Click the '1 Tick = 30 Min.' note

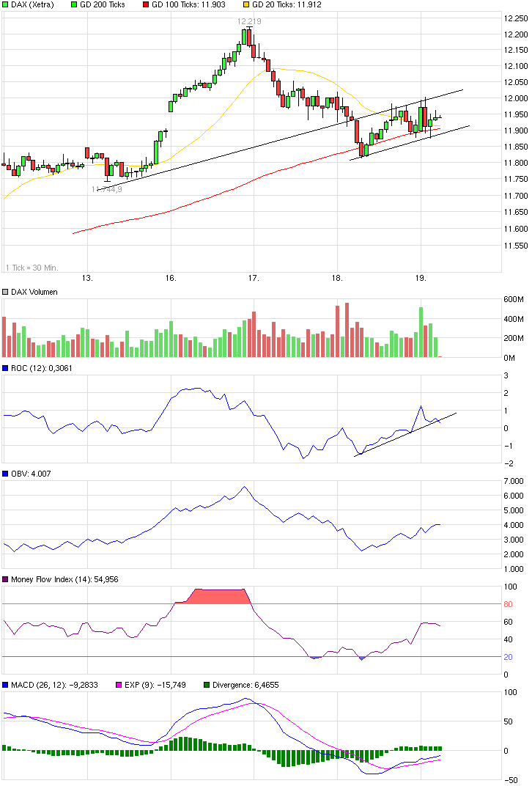[32, 268]
